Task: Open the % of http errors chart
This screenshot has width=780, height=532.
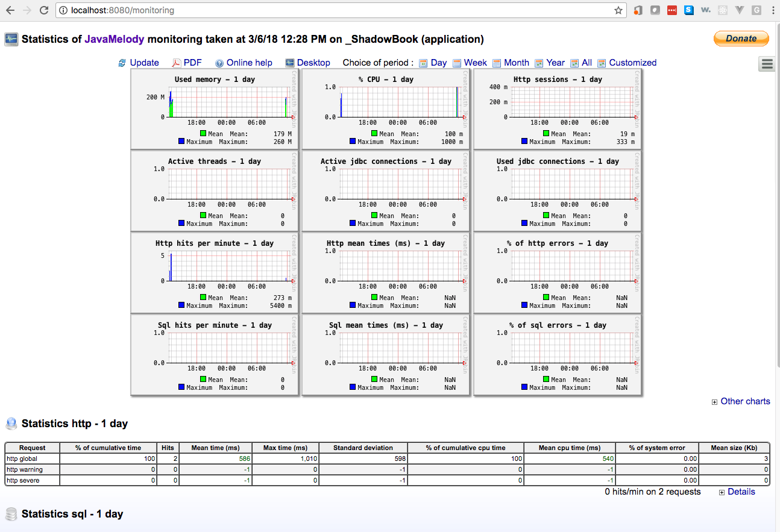Action: tap(558, 272)
